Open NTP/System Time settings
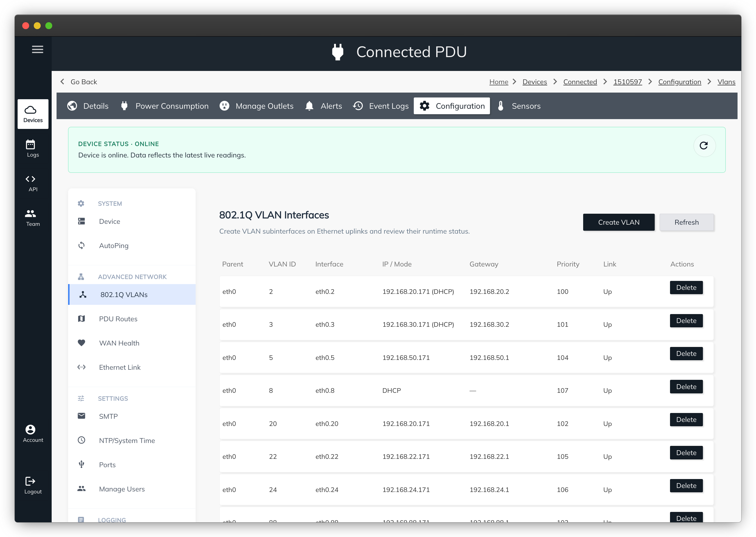Image resolution: width=756 pixels, height=537 pixels. pyautogui.click(x=127, y=440)
